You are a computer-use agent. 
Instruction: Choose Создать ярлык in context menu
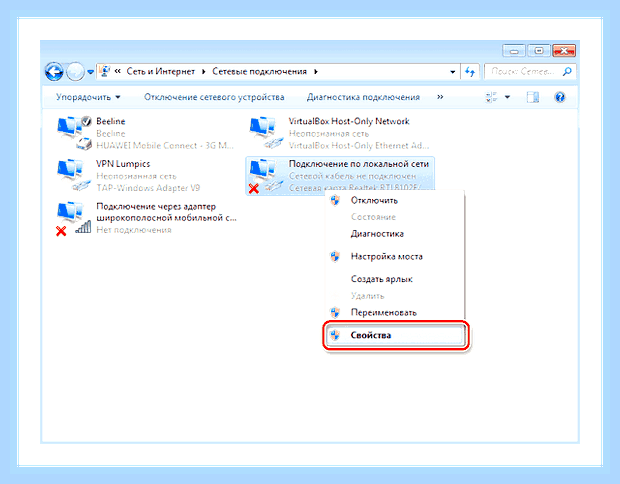(395, 279)
